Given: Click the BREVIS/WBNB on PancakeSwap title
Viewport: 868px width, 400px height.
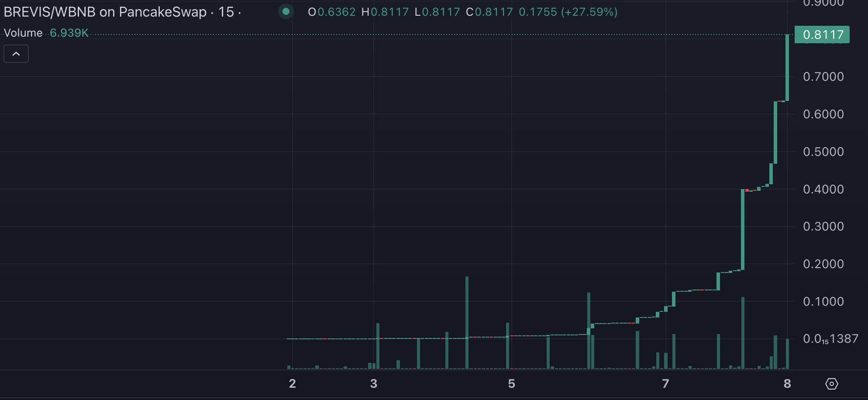Looking at the screenshot, I should coord(105,12).
